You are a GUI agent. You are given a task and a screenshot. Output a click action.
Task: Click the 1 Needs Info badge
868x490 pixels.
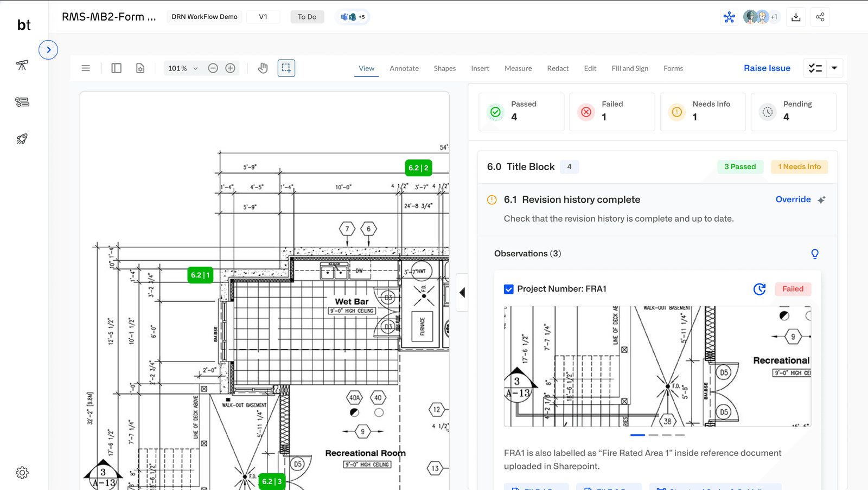(x=799, y=167)
